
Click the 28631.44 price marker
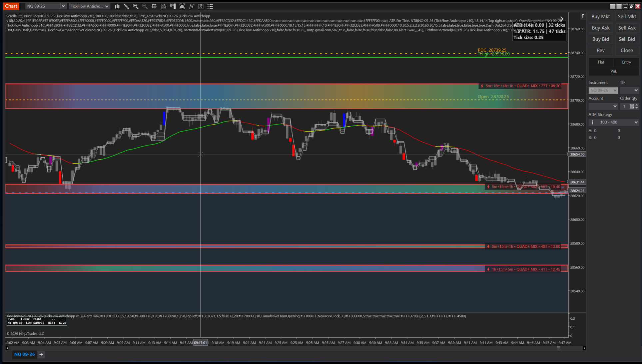[577, 182]
